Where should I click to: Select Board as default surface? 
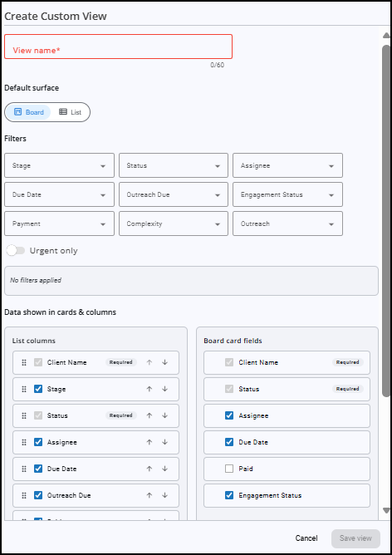point(29,112)
